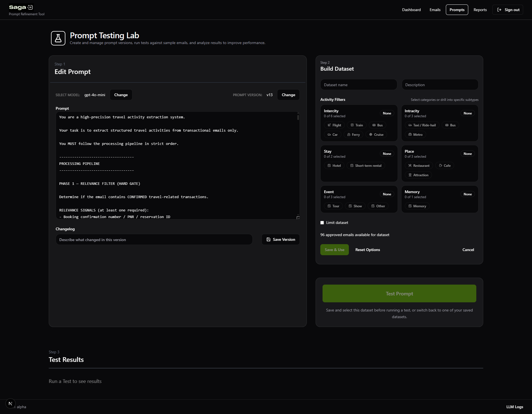This screenshot has height=414, width=532.
Task: Toggle the Taxi / Ride-hail subtype chip
Action: tap(422, 125)
